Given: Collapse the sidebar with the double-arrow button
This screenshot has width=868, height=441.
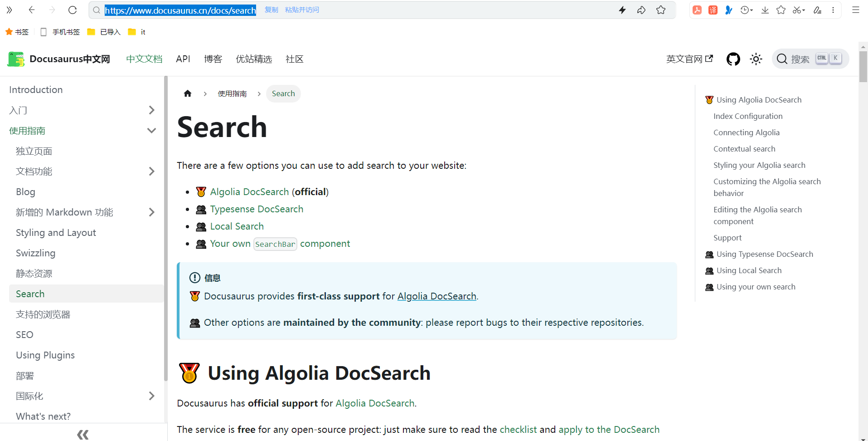Looking at the screenshot, I should point(83,435).
